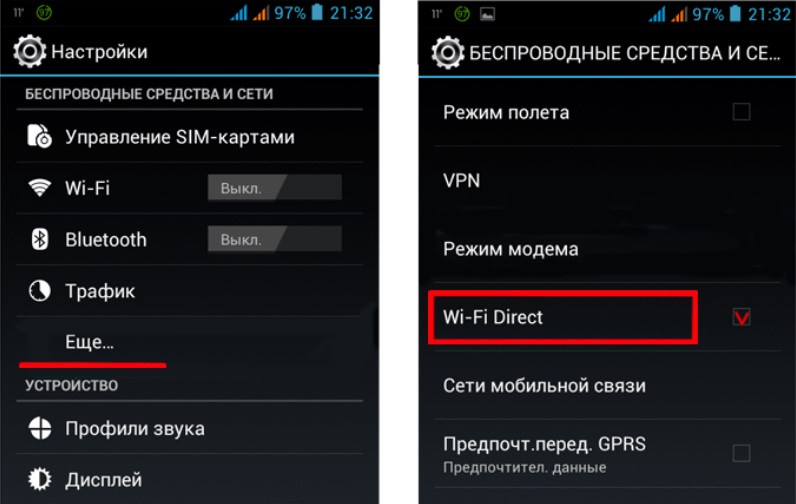The width and height of the screenshot is (796, 504).
Task: Open the VPN settings item
Action: [608, 180]
